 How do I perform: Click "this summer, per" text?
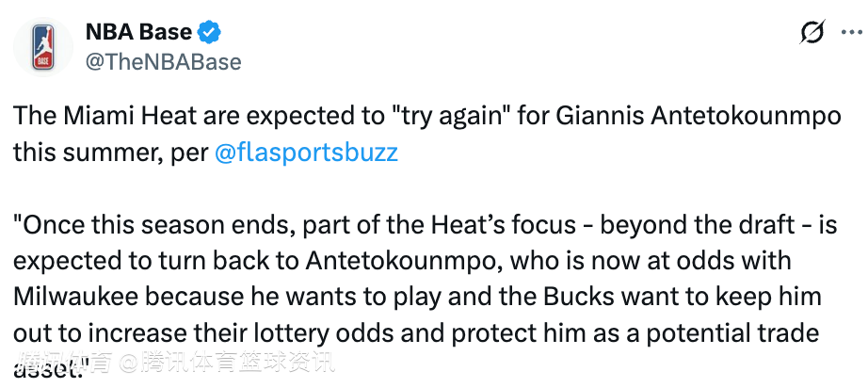[111, 153]
